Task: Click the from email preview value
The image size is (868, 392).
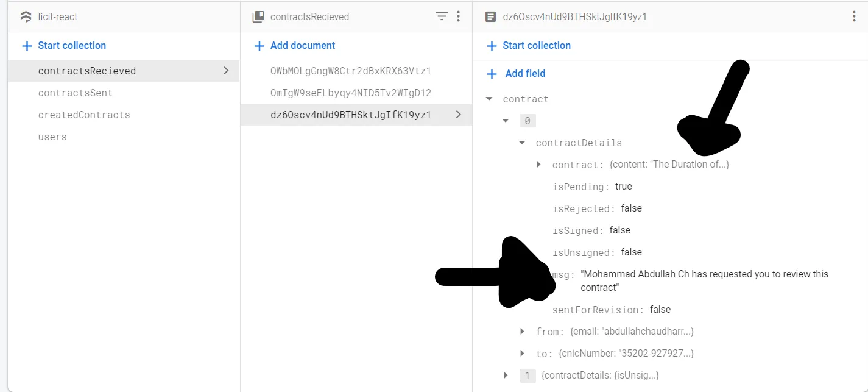Action: pyautogui.click(x=632, y=332)
